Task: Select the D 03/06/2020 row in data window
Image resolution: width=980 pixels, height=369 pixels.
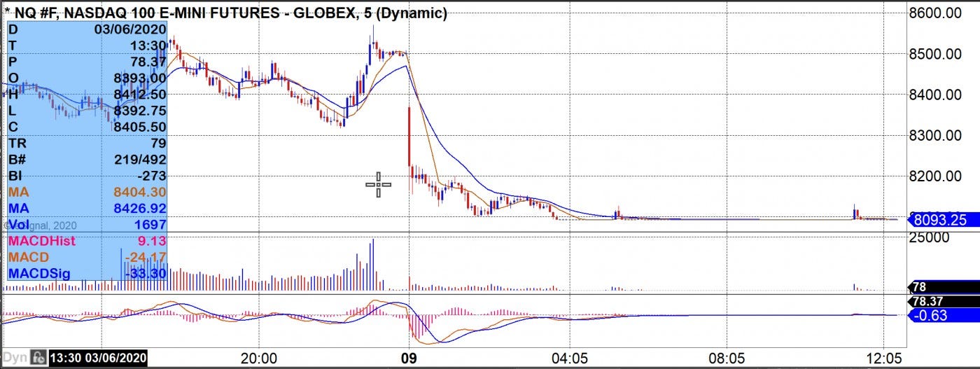Action: tap(87, 29)
